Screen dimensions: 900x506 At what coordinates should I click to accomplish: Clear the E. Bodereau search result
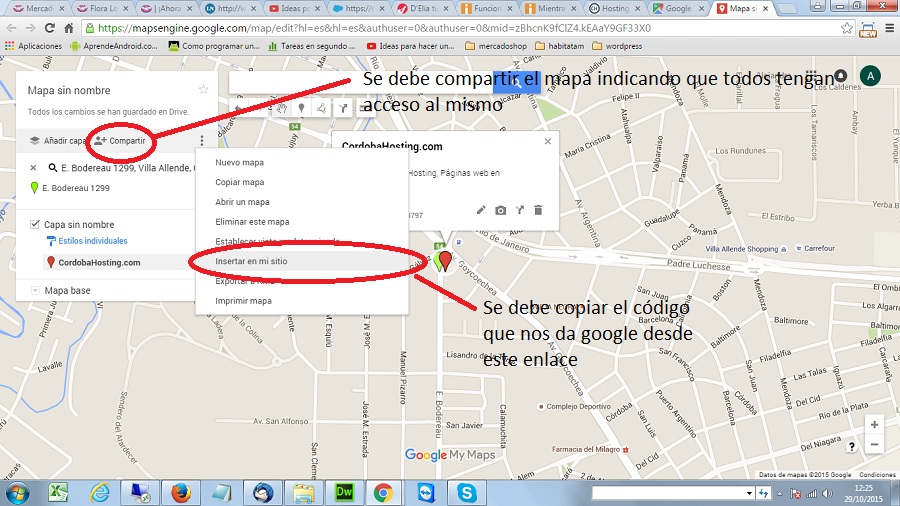tap(33, 168)
